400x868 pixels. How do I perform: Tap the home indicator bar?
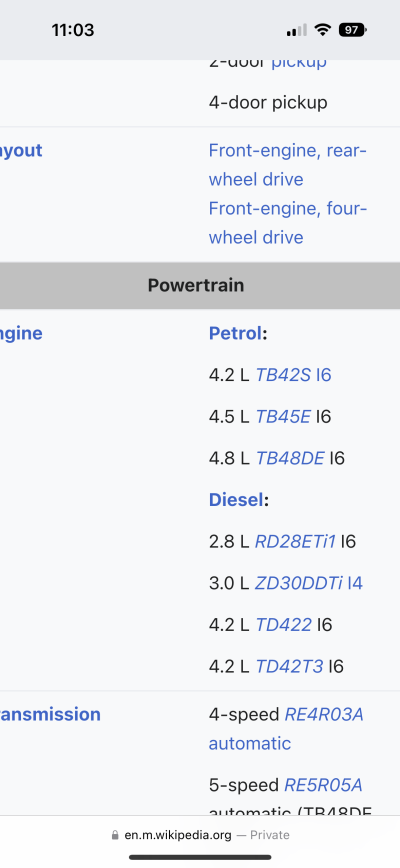[200, 857]
